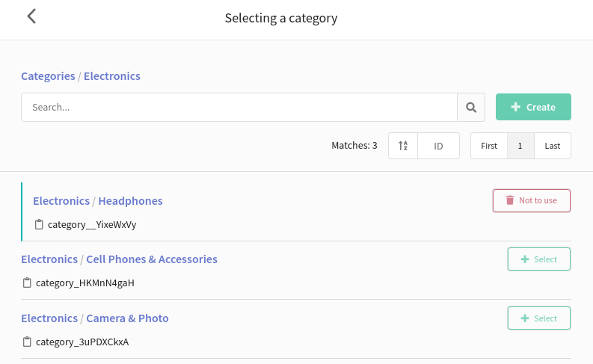Screen dimensions: 593x364
Task: Toggle the A-Z sort order icon
Action: pos(403,146)
